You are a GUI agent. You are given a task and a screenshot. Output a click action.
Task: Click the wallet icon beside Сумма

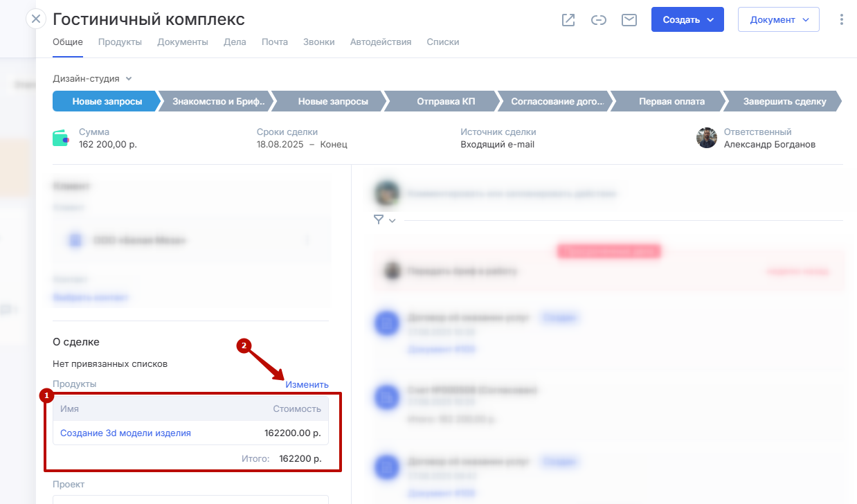[62, 138]
